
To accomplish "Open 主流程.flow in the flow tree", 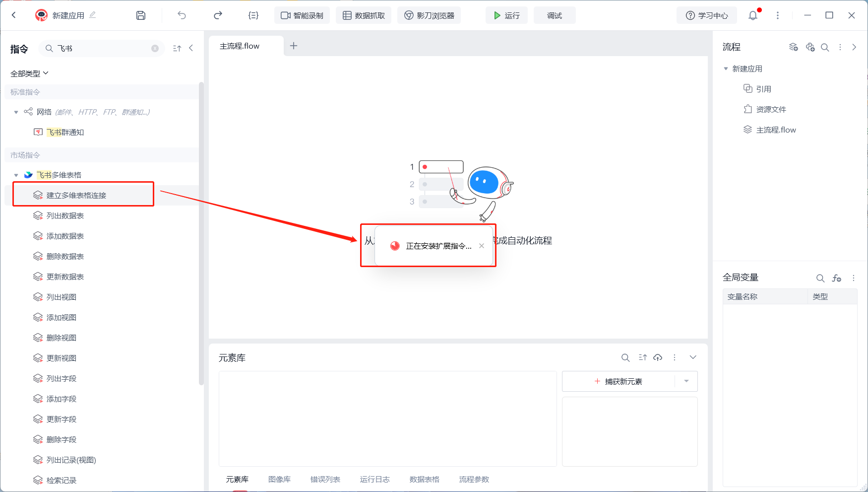I will coord(776,130).
